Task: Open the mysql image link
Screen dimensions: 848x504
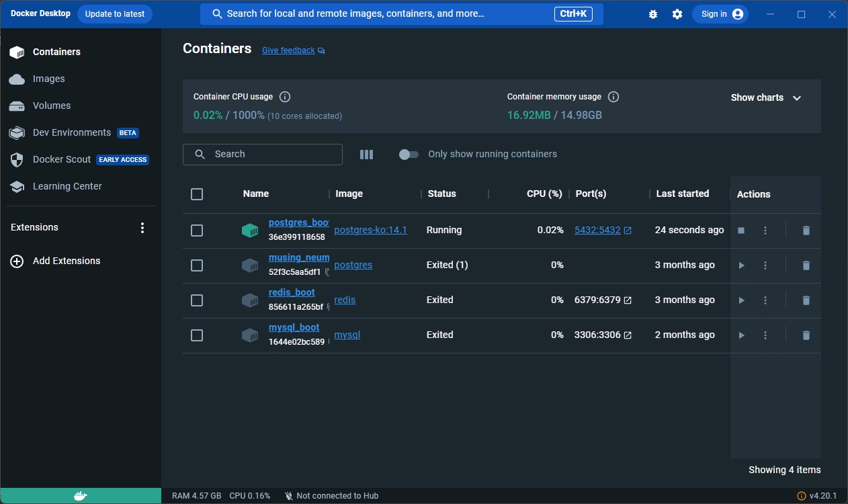Action: (x=347, y=335)
